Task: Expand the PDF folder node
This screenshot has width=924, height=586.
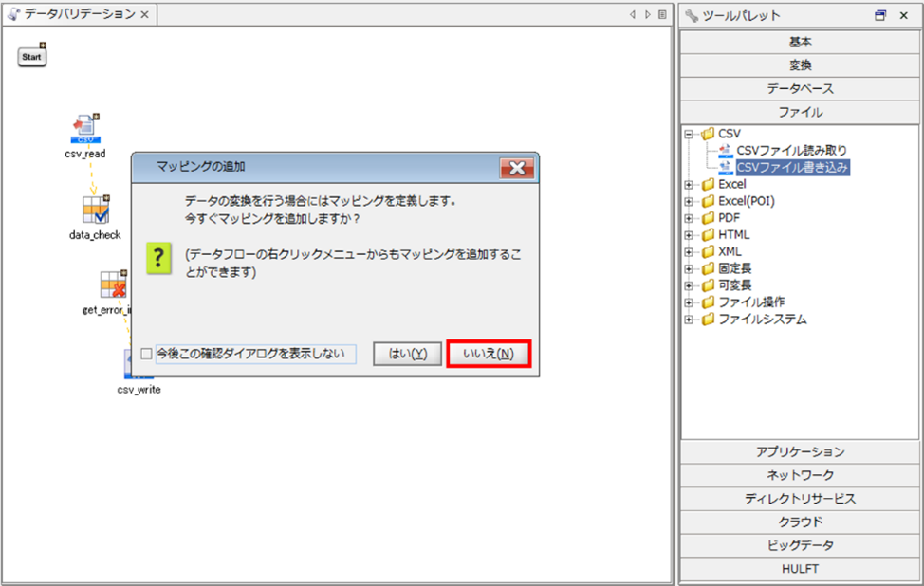Action: pos(690,218)
